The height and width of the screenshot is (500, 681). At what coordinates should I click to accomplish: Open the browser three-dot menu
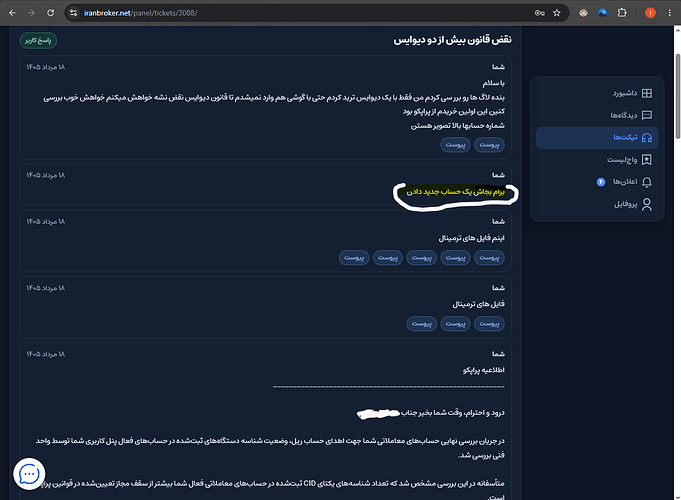[669, 13]
